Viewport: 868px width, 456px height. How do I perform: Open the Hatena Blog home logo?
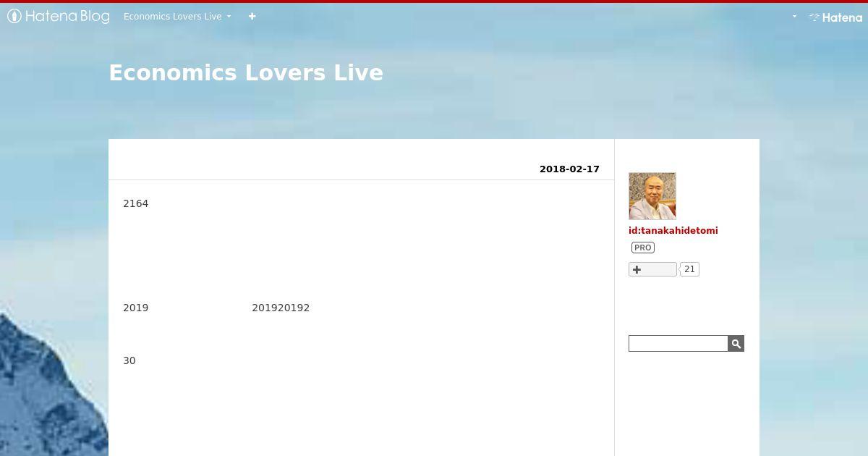(x=59, y=16)
